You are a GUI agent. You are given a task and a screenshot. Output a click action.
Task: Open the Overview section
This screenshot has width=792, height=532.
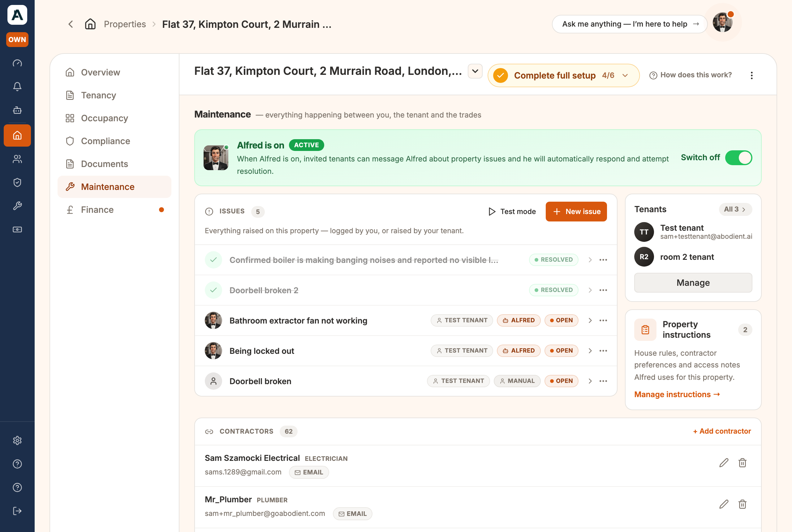(114, 72)
